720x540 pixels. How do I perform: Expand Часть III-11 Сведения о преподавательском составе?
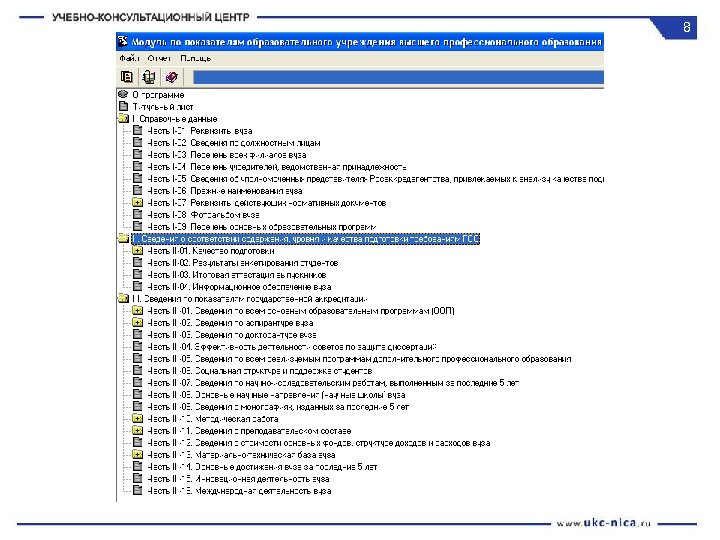pos(137,430)
